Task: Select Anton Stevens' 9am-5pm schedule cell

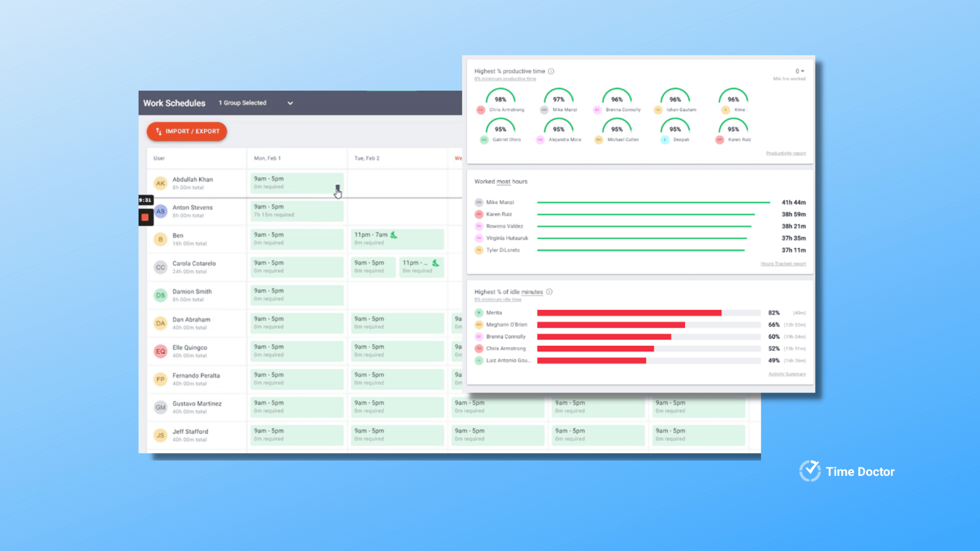Action: click(x=297, y=211)
